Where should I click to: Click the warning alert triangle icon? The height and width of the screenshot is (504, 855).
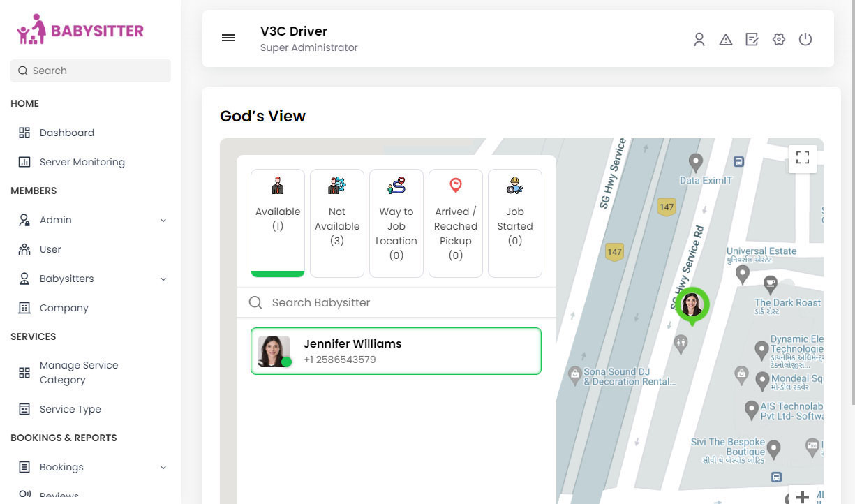click(x=726, y=40)
